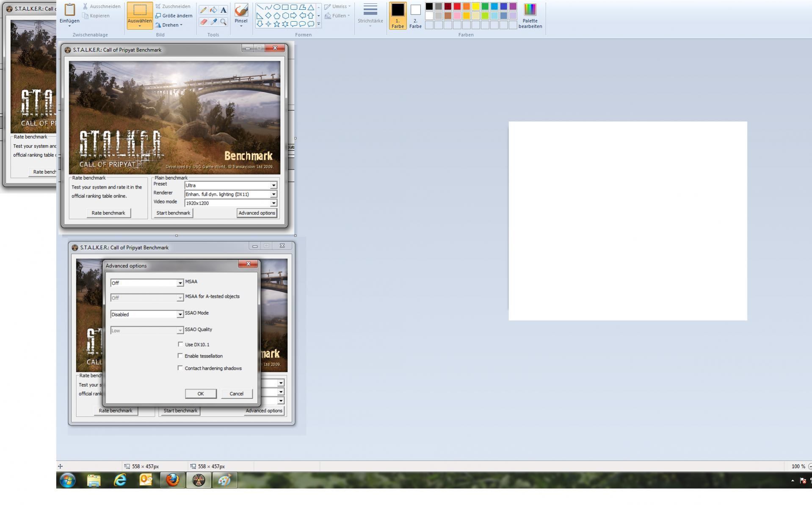Viewport: 812px width, 508px height.
Task: Select the magnifier zoom tool
Action: coord(223,22)
